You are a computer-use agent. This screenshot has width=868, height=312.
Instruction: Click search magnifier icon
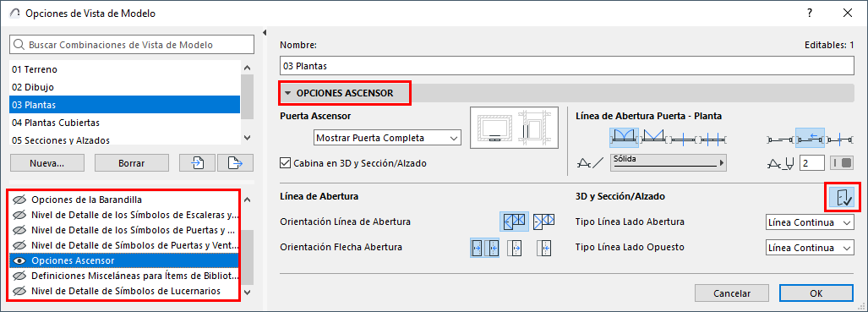(19, 44)
